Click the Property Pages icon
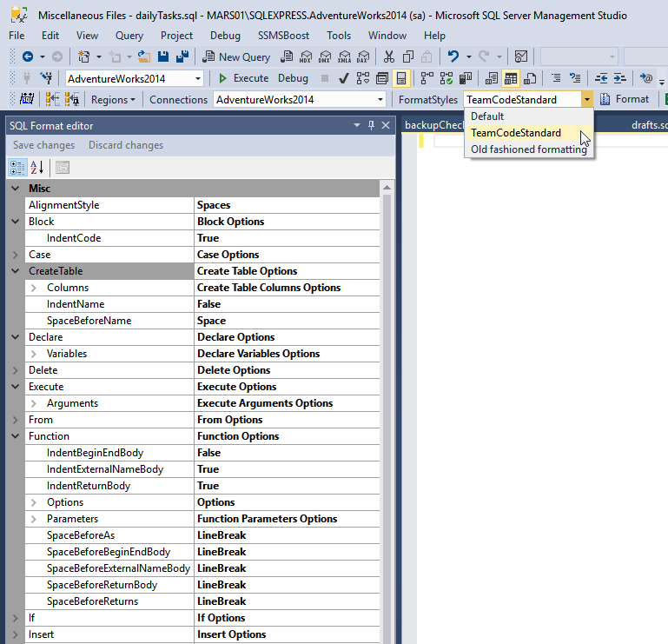Viewport: 668px width, 644px height. click(63, 168)
